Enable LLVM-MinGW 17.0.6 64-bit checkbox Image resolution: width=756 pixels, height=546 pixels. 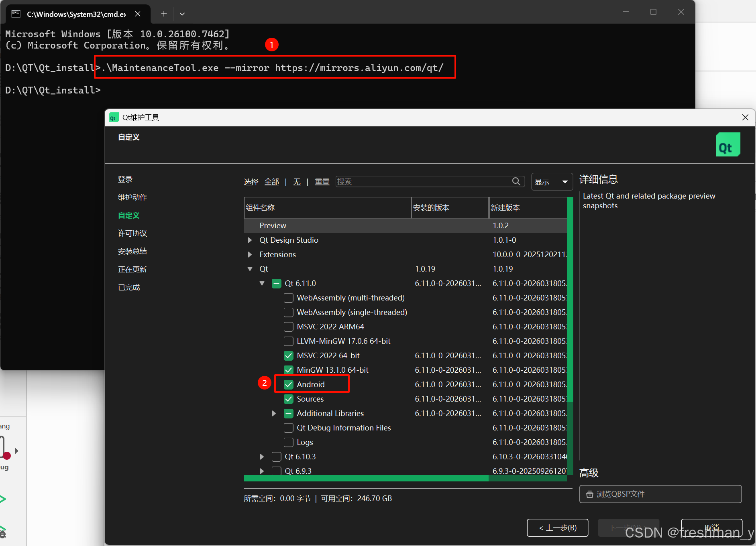point(289,341)
